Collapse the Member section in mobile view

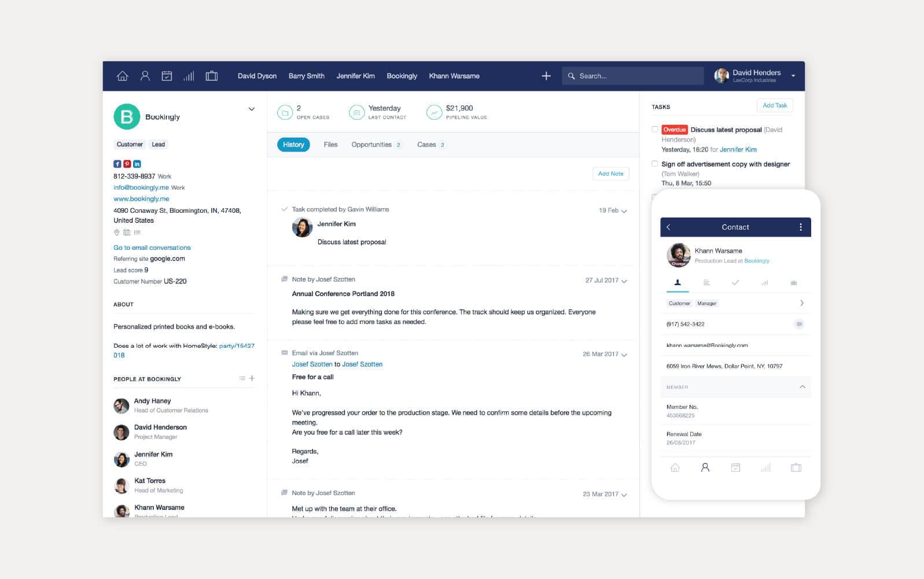click(x=802, y=387)
